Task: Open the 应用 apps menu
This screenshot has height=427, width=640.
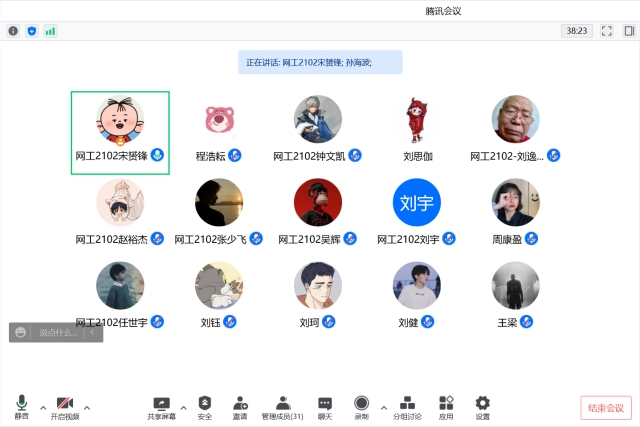Action: (446, 408)
